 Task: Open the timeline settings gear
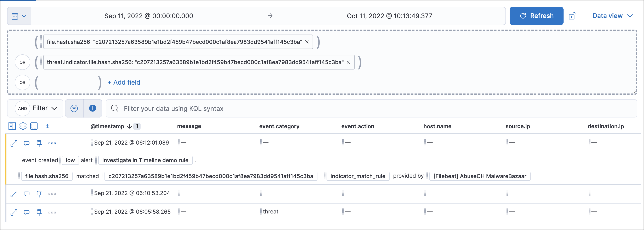pyautogui.click(x=23, y=126)
